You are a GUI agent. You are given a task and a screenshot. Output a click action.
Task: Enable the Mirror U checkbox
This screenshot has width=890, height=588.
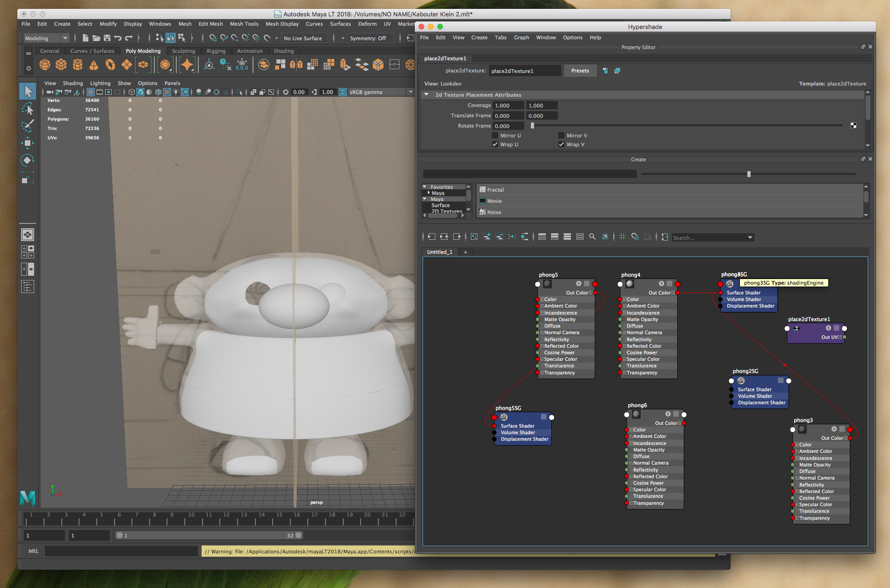[x=495, y=135]
